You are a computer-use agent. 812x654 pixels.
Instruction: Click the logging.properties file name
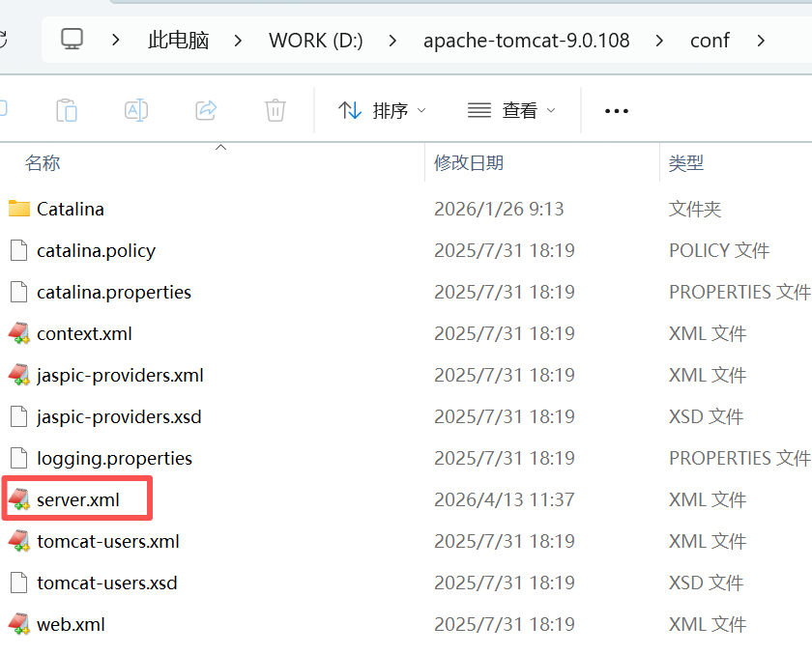(114, 459)
